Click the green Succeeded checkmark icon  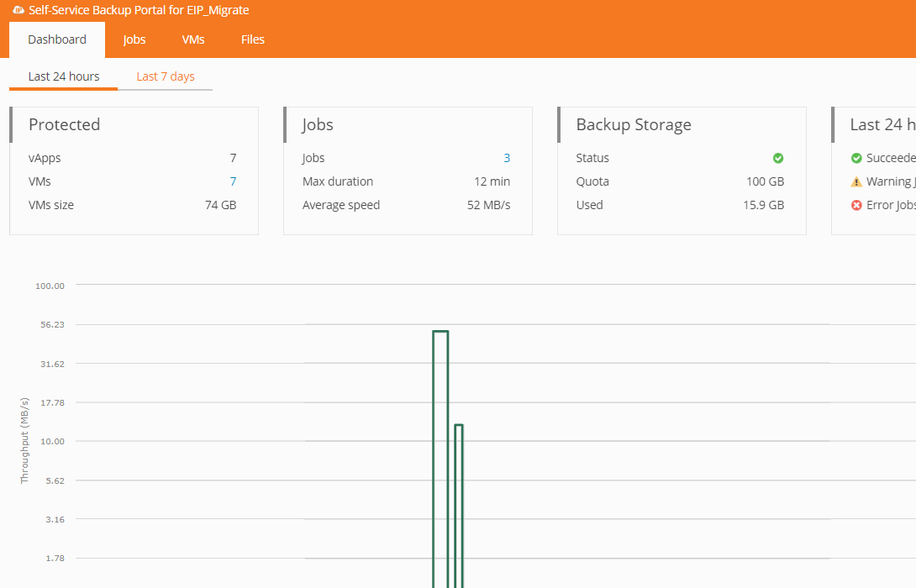(856, 158)
